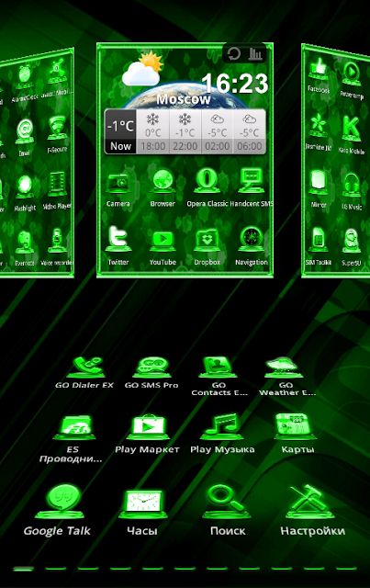The image size is (370, 588).
Task: Select the Now -1°C forecast cell
Action: (x=120, y=131)
